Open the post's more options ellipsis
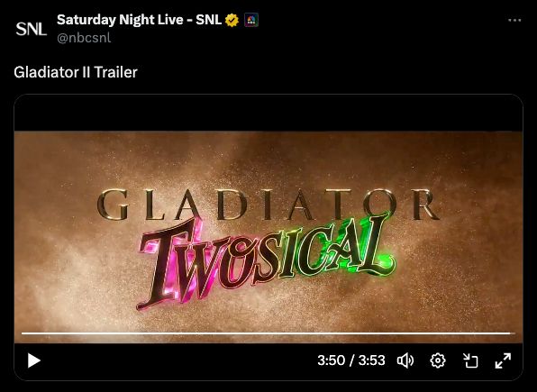 tap(514, 21)
